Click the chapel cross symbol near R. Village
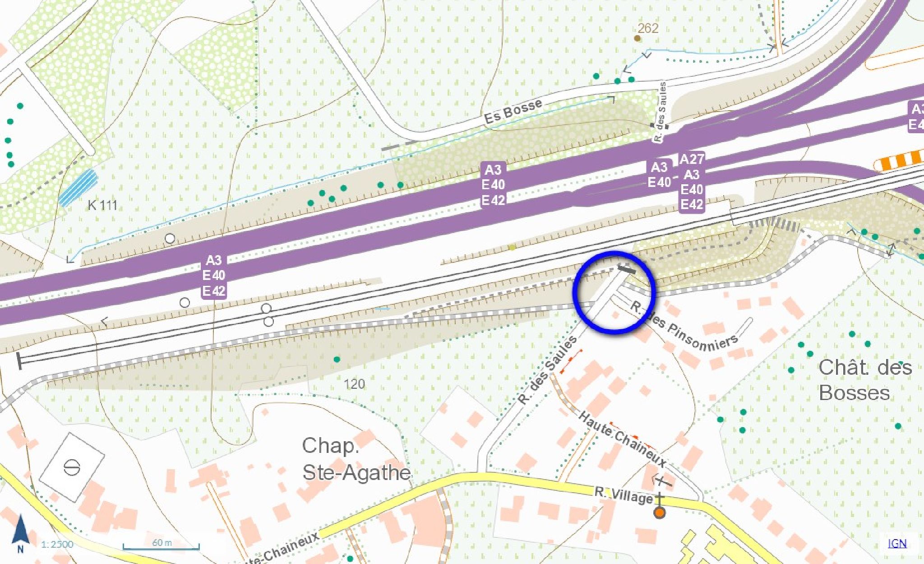Viewport: 924px width, 564px height. pos(660,499)
